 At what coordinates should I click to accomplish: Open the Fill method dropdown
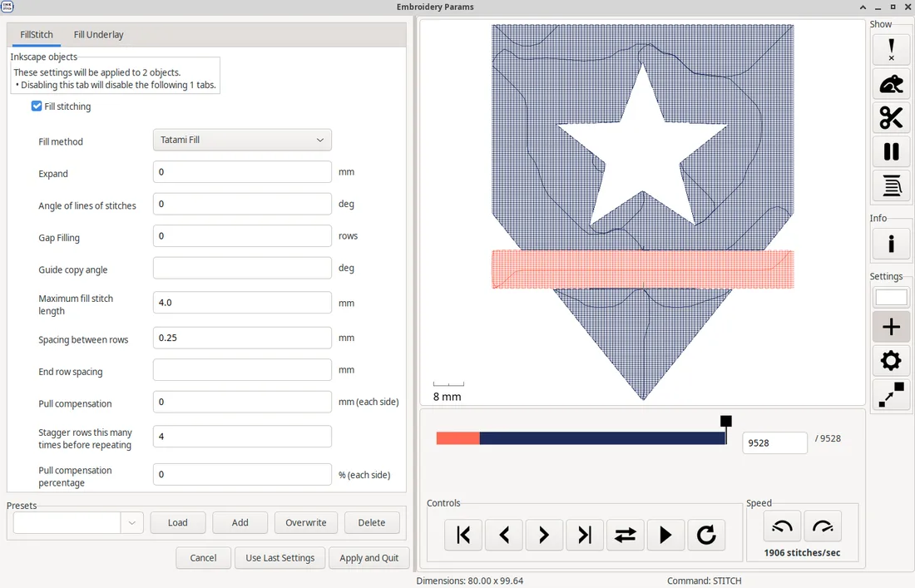(242, 140)
